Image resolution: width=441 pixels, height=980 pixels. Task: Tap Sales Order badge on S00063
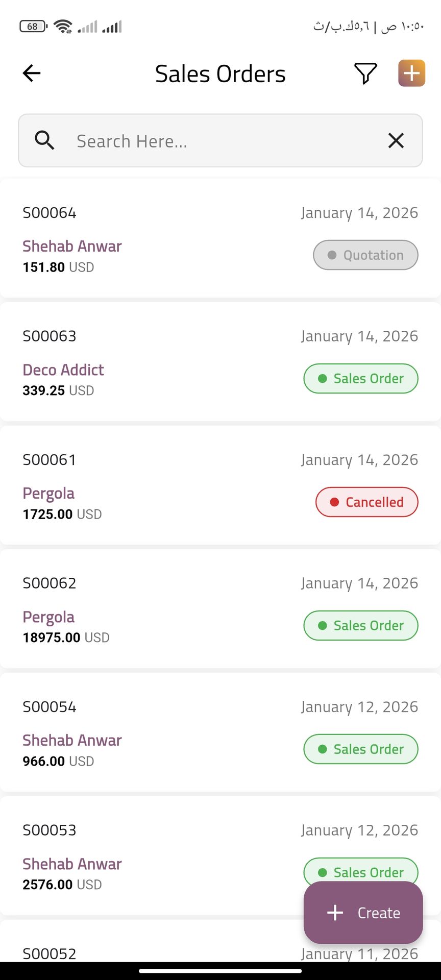tap(361, 379)
